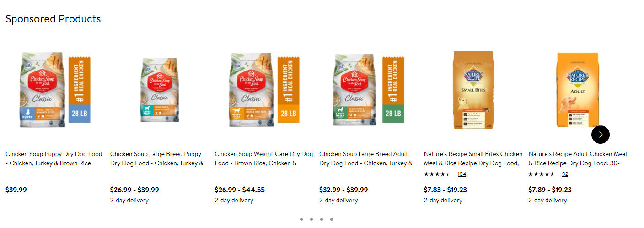Open Chicken Soup Weight Care product image
The width and height of the screenshot is (644, 228).
point(263,90)
